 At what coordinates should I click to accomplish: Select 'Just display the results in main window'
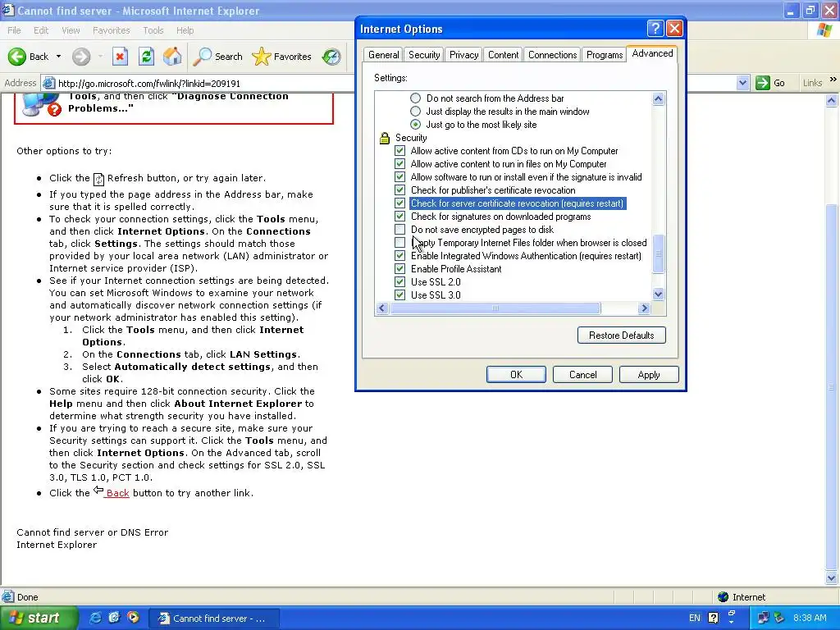pyautogui.click(x=415, y=112)
